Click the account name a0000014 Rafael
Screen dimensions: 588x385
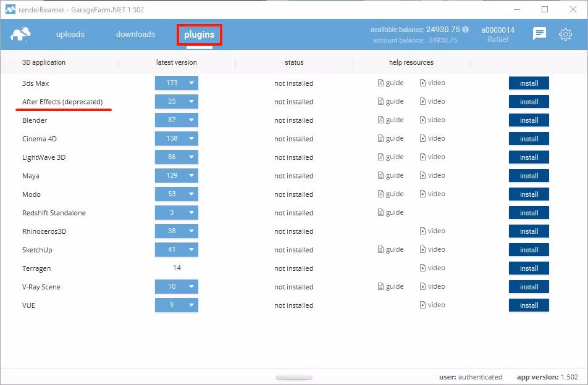(x=498, y=35)
